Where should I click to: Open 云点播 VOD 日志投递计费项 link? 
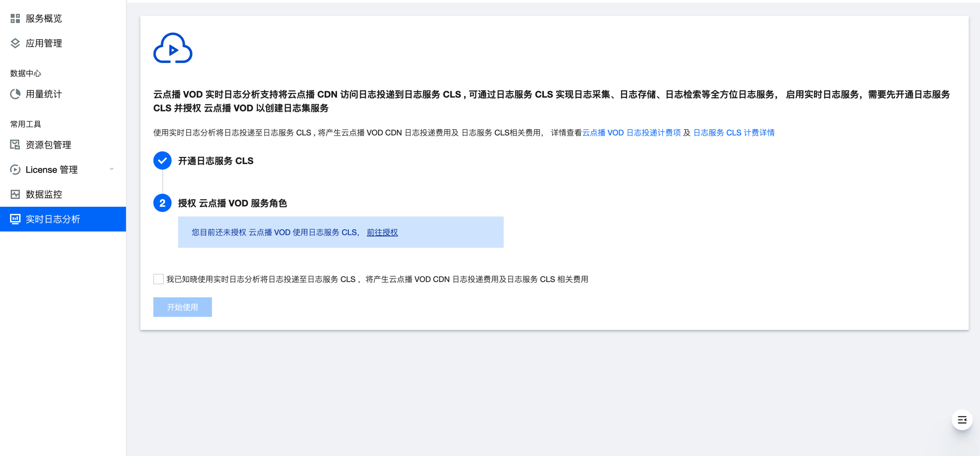click(x=631, y=133)
